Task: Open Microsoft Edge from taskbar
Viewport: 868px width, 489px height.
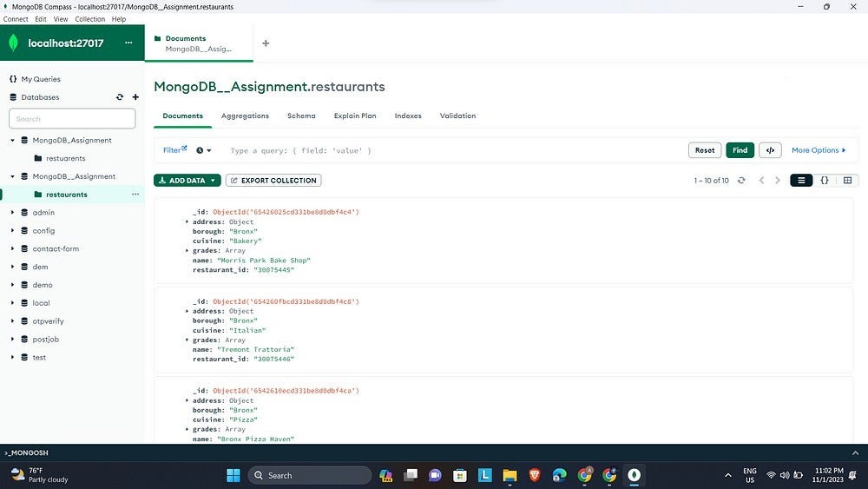Action: (x=560, y=475)
